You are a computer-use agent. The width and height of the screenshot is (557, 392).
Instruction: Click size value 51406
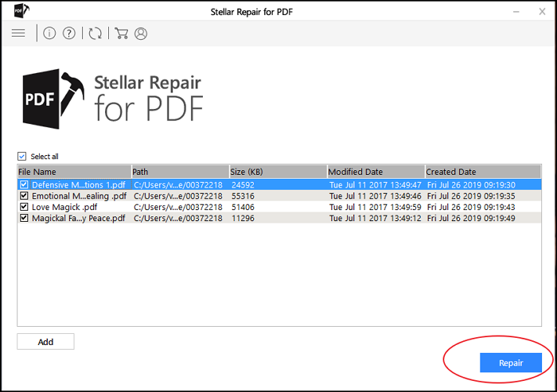click(243, 207)
